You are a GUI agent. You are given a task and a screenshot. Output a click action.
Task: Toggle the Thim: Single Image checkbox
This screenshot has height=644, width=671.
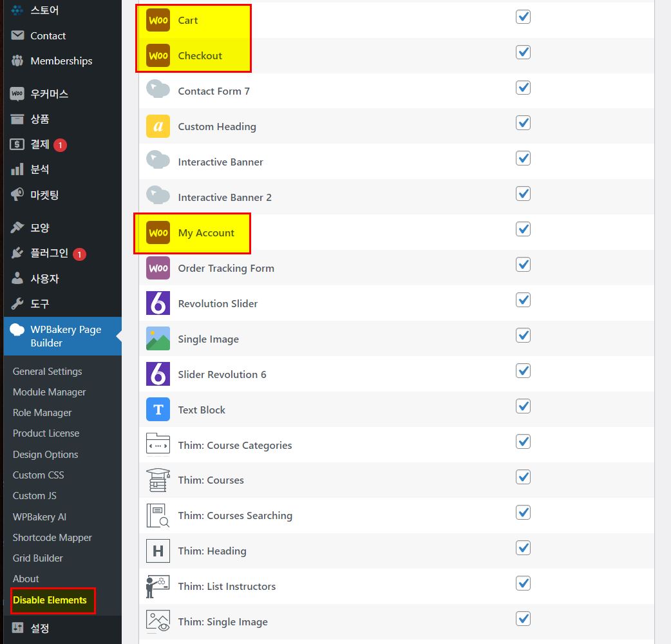pos(523,618)
